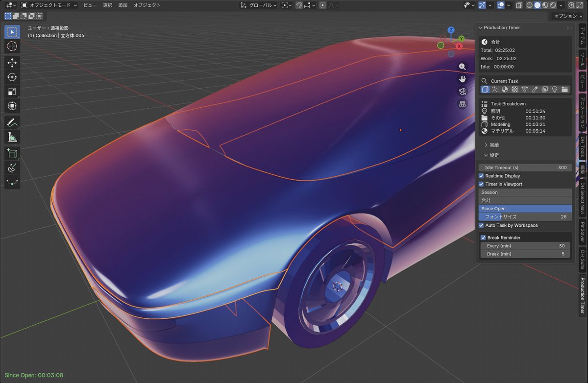Select the Annotate pencil tool

click(x=12, y=122)
